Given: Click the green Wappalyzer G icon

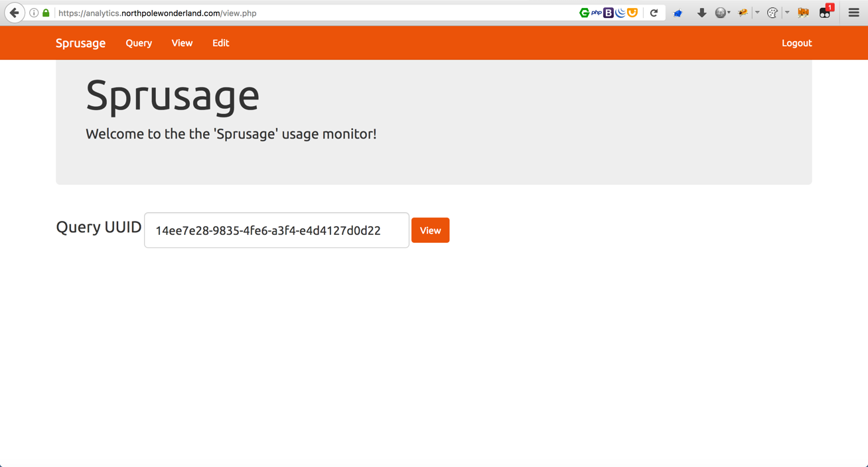Looking at the screenshot, I should coord(584,13).
